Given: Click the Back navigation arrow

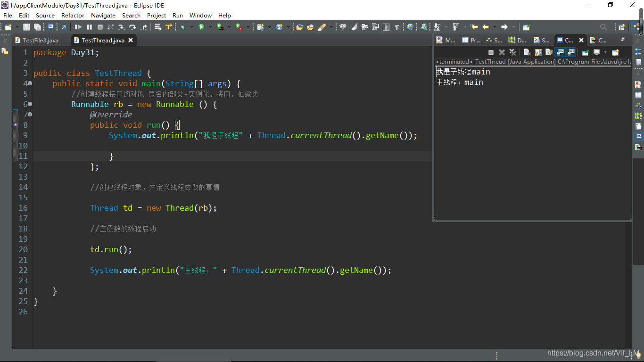Looking at the screenshot, I should pos(485,27).
